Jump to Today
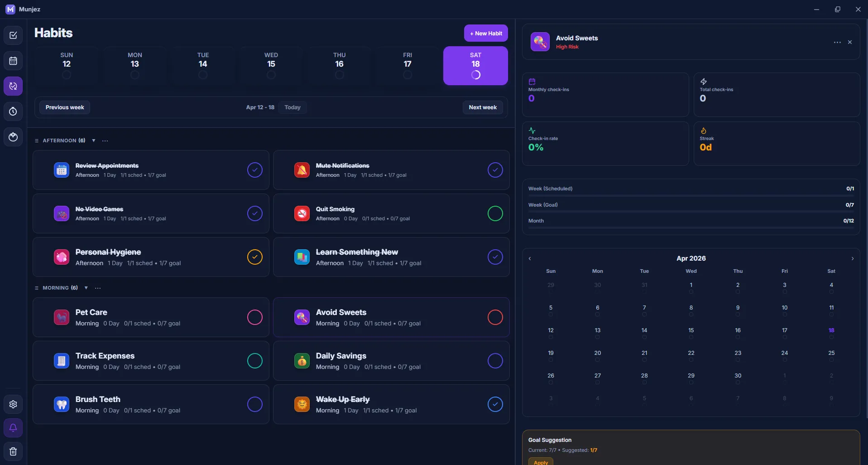 point(293,107)
